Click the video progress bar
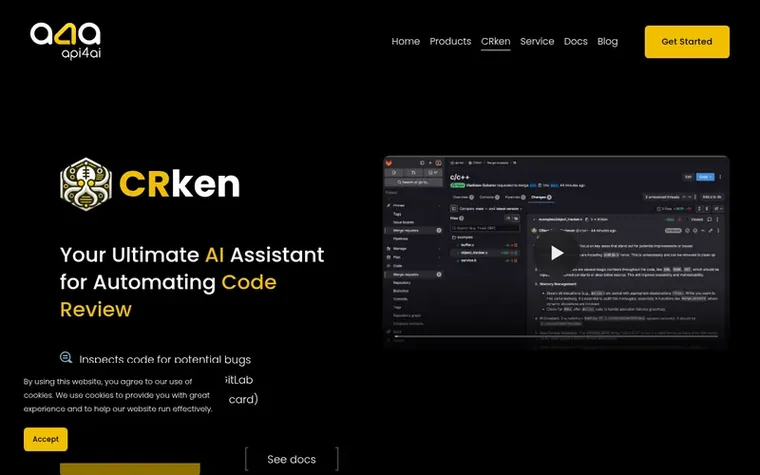 556,336
